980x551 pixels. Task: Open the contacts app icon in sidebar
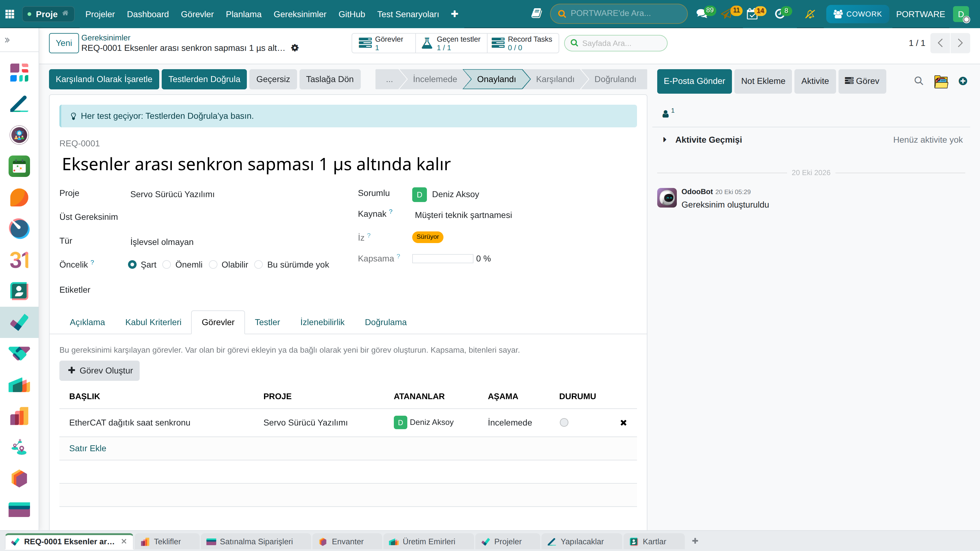19,291
